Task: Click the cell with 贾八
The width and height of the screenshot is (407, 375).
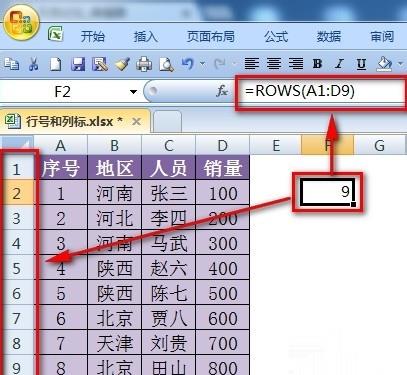Action: 169,318
